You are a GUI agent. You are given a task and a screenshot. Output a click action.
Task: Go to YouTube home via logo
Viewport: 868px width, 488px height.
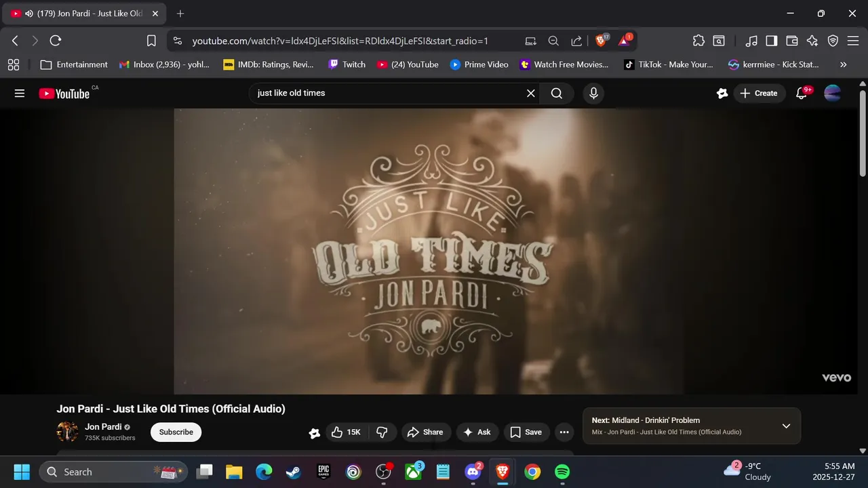tap(64, 94)
